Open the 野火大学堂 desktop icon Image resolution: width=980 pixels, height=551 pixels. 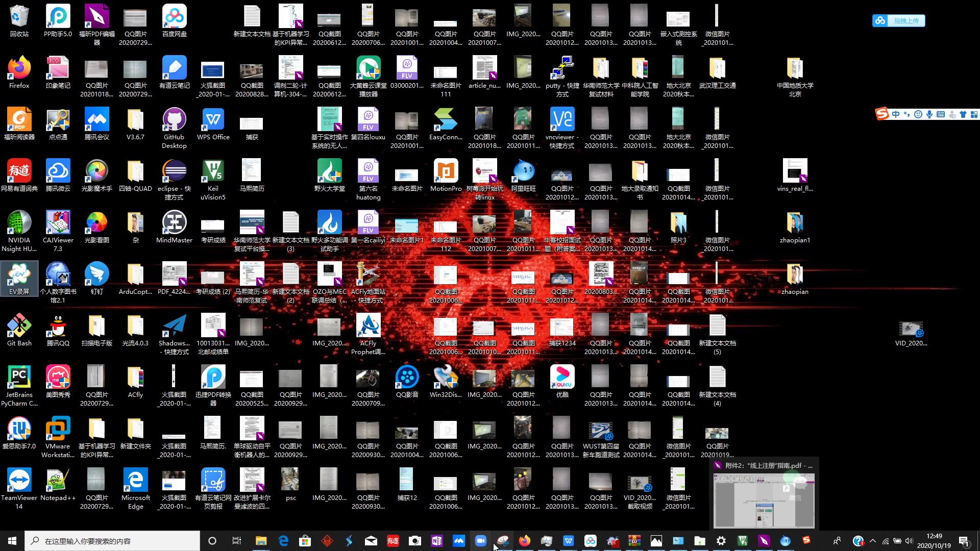(x=329, y=175)
